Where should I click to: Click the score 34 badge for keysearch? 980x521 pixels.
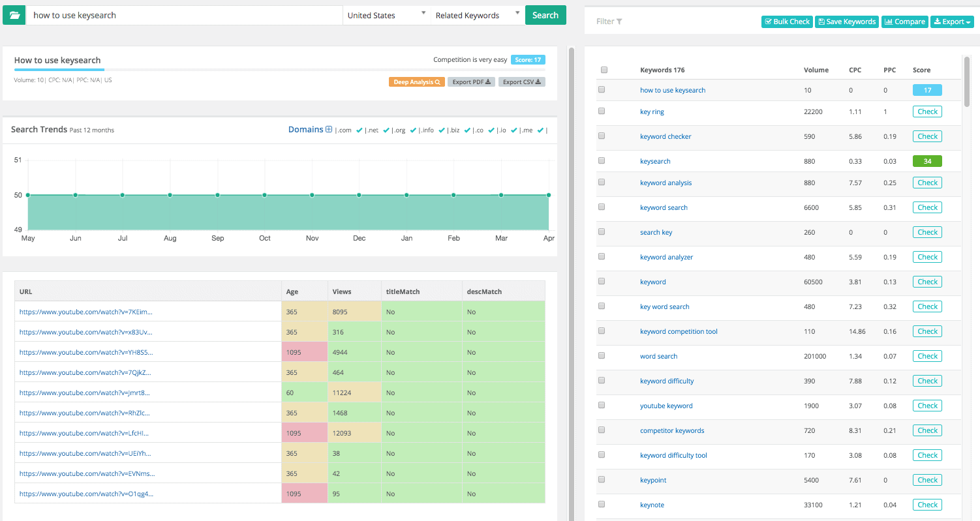point(927,161)
